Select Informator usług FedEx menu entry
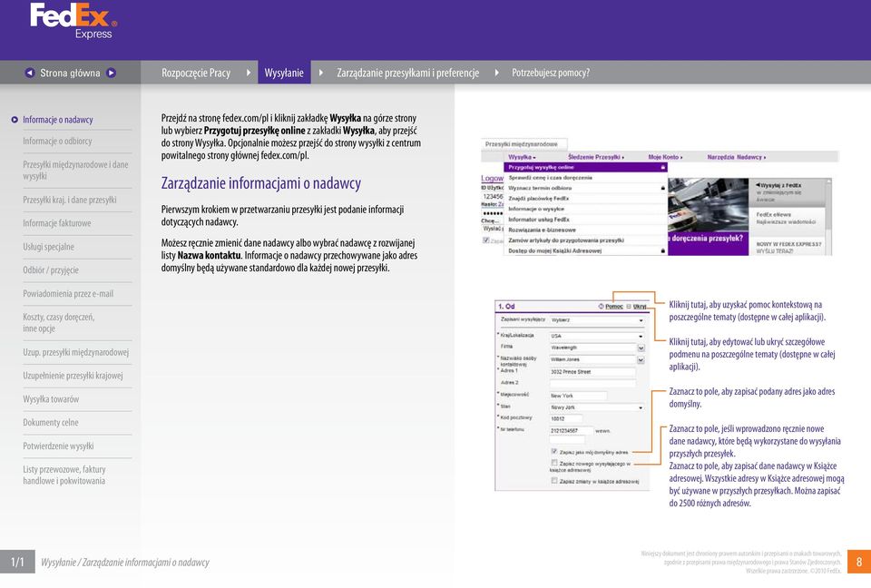Screen dimensions: 871x588 point(585,220)
